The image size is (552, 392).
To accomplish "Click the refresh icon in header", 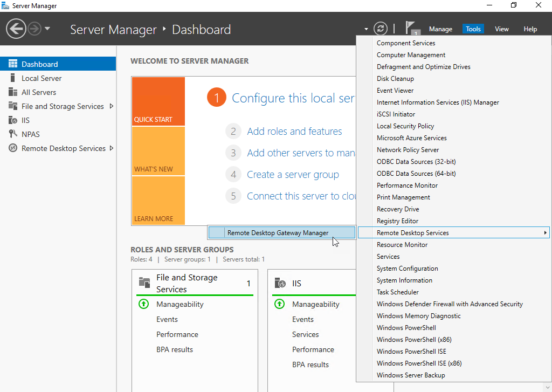I will coord(380,29).
